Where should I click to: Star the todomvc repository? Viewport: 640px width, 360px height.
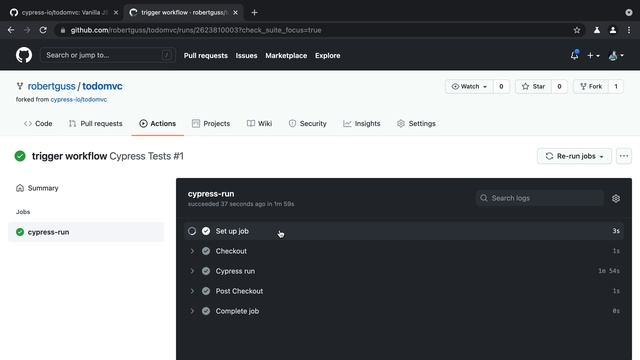click(533, 87)
